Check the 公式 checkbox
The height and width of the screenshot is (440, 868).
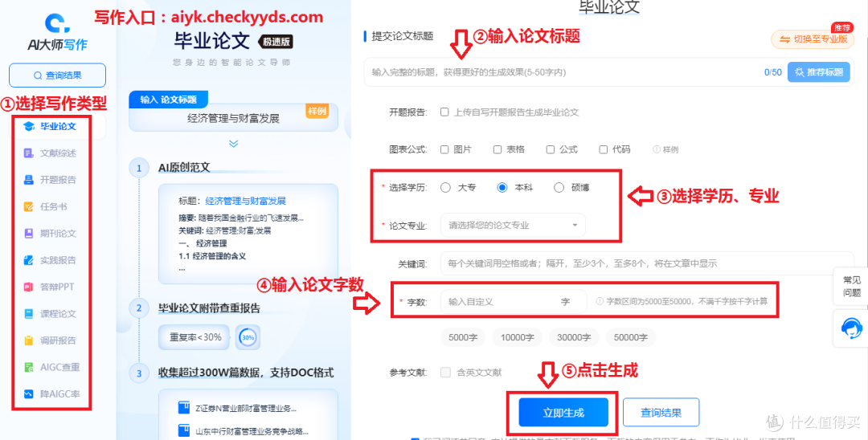coord(551,149)
